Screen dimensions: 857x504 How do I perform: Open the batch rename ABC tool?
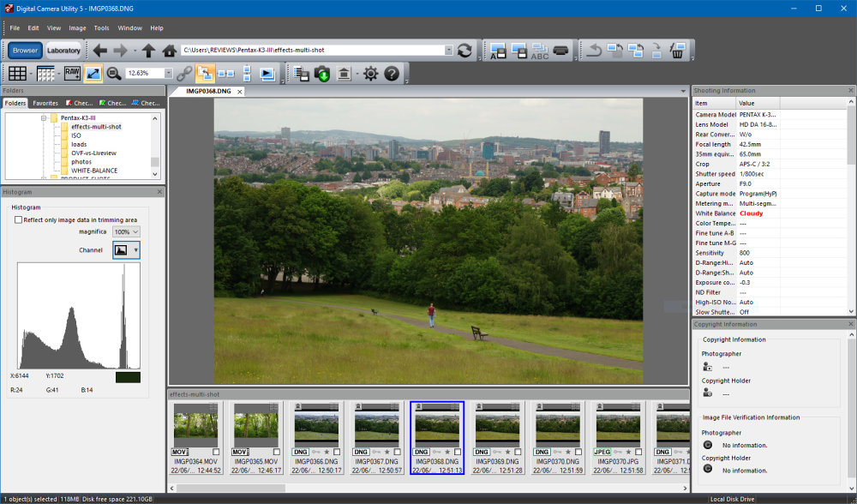coord(539,51)
